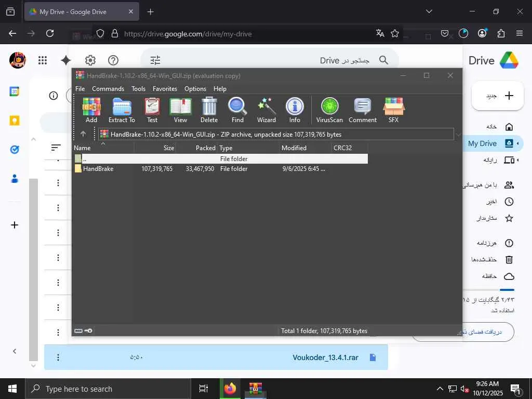Click the WinRAR taskbar icon
Image resolution: width=532 pixels, height=399 pixels.
tap(255, 389)
